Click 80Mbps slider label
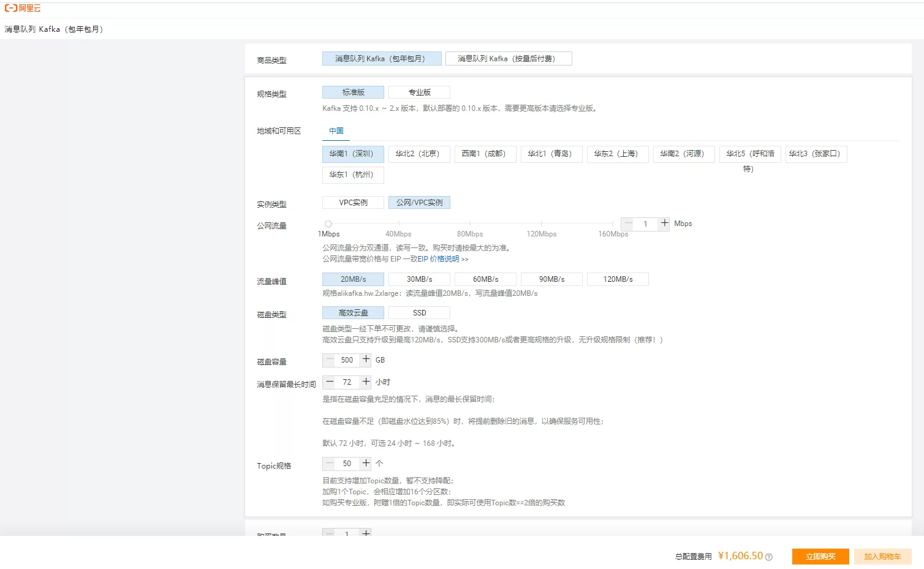 click(470, 234)
